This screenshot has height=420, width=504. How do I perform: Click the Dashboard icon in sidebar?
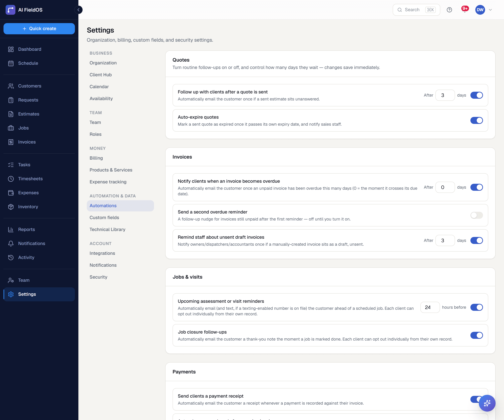11,49
